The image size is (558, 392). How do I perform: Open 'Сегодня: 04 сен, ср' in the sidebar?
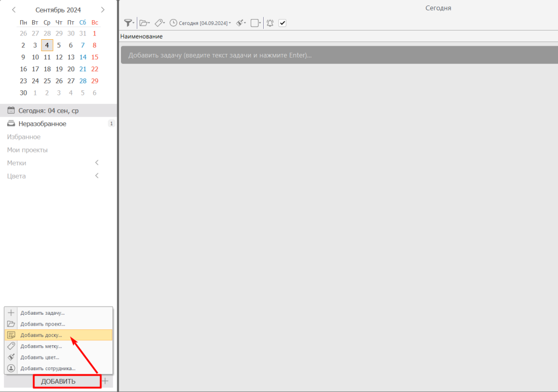58,111
